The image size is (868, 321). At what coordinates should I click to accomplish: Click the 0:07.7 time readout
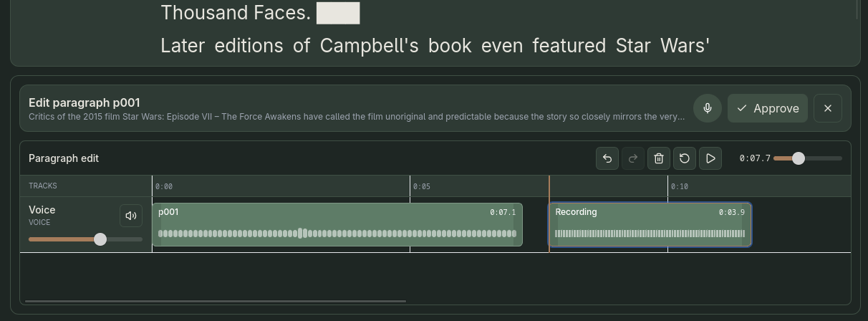click(755, 158)
